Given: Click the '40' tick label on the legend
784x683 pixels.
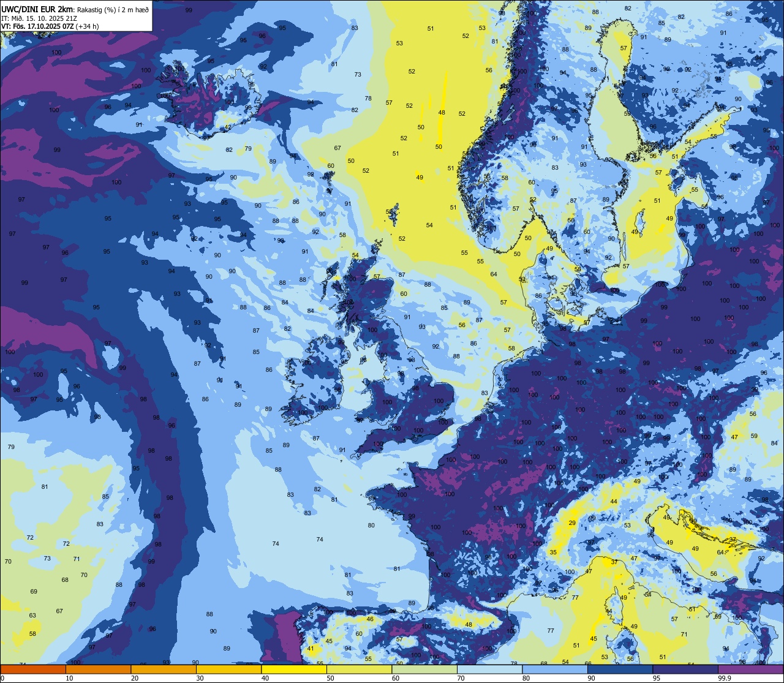Looking at the screenshot, I should (265, 678).
